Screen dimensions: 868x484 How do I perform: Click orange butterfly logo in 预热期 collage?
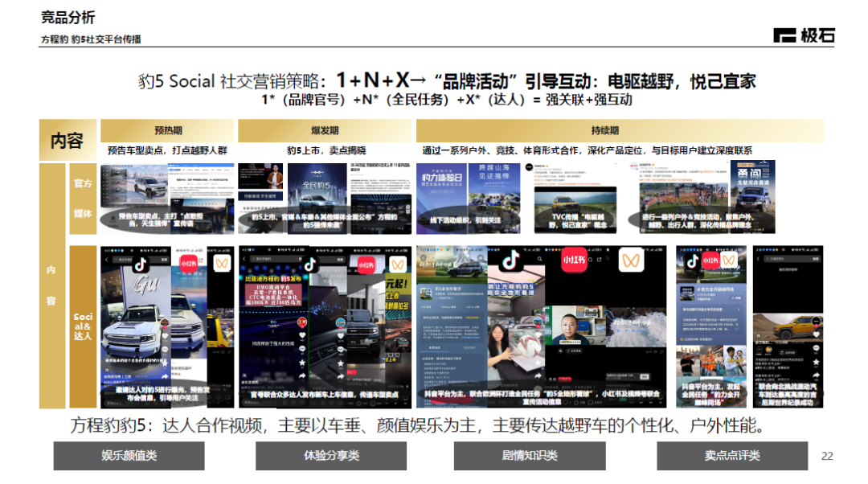[x=222, y=263]
